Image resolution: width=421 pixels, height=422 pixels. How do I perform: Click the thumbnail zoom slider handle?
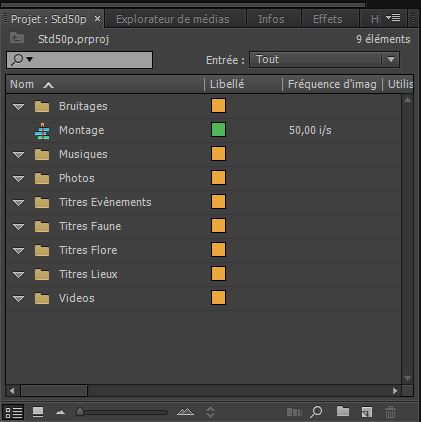(80, 412)
